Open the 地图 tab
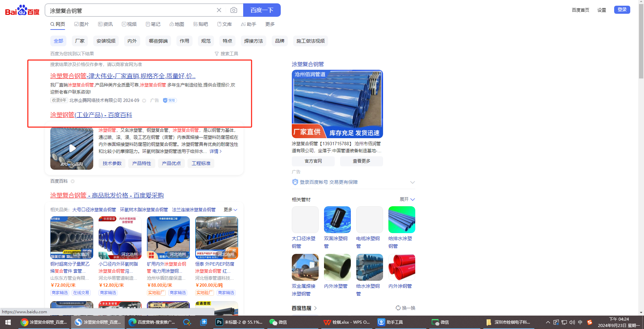The image size is (644, 329). tap(177, 24)
